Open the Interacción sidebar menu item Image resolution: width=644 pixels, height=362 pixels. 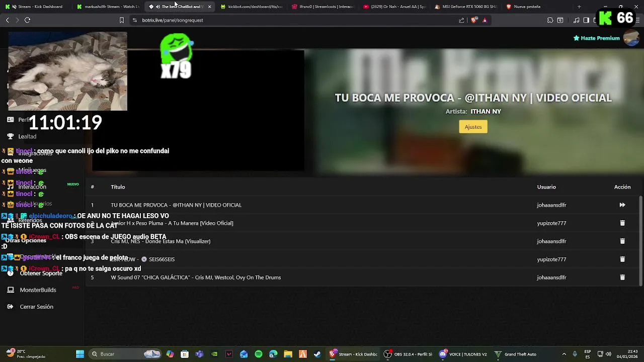[32, 187]
